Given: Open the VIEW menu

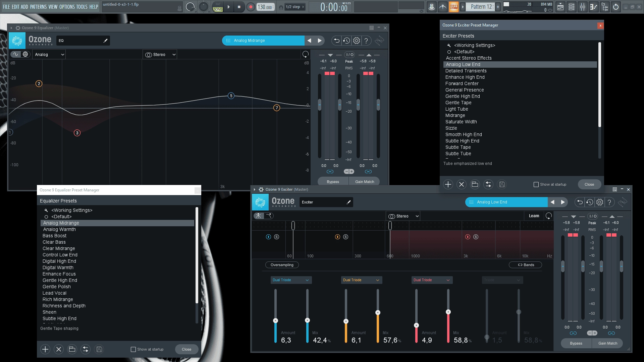Looking at the screenshot, I should tap(53, 7).
